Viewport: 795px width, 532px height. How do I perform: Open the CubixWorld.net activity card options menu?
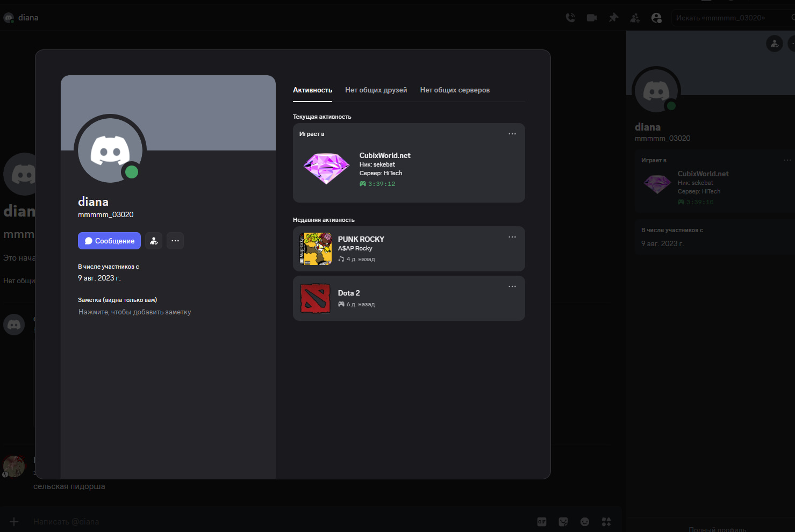512,134
